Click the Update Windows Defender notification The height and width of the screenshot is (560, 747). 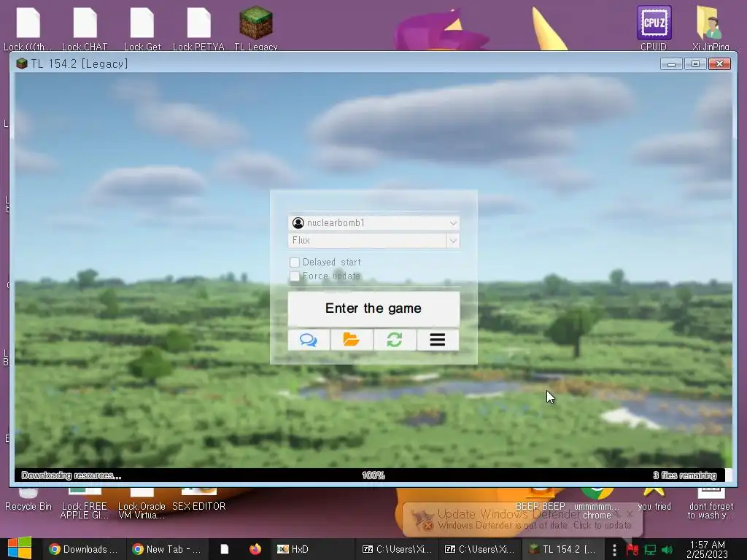[x=522, y=519]
